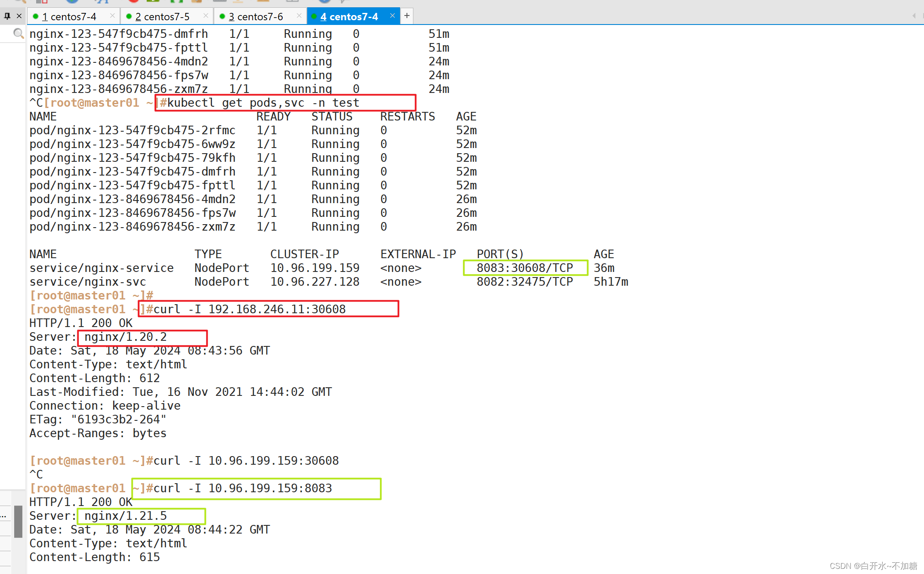Click service/nginx-service name
Viewport: 924px width, 574px height.
pyautogui.click(x=102, y=268)
